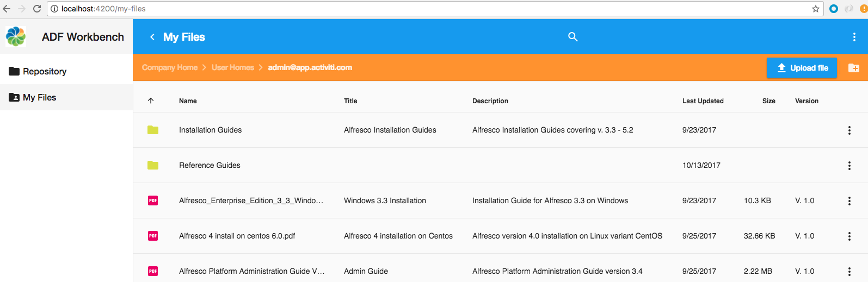868x282 pixels.
Task: Go to User Homes breadcrumb
Action: tap(232, 67)
